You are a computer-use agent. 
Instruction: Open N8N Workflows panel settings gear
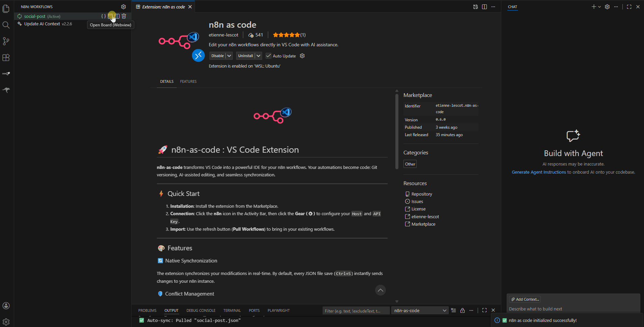click(x=123, y=6)
